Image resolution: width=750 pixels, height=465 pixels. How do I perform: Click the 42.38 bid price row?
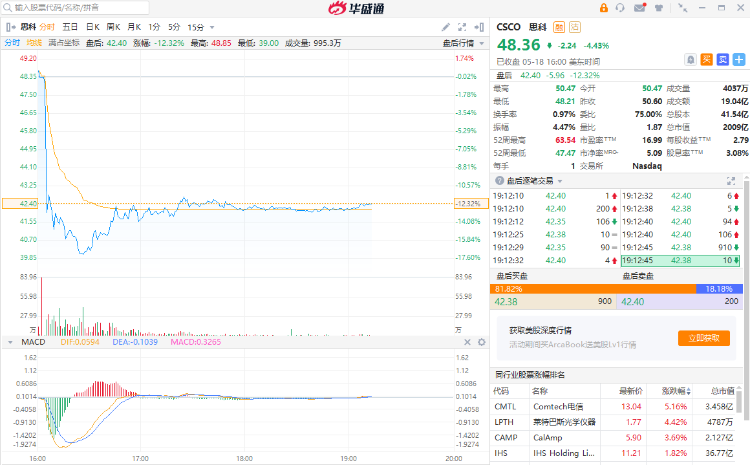click(x=553, y=302)
